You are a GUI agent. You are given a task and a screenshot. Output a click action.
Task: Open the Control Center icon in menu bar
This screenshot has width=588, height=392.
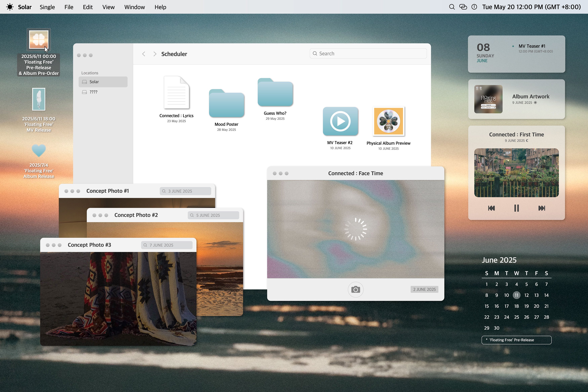pos(463,7)
